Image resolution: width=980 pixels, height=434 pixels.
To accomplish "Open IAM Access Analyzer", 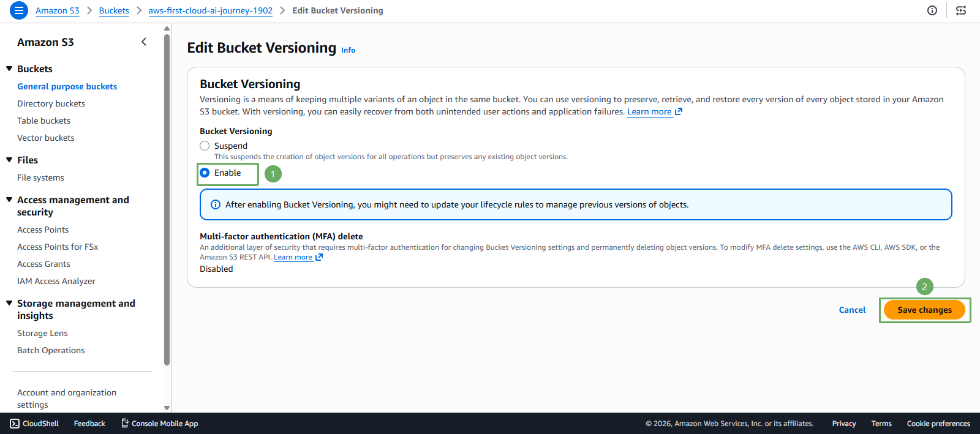I will pyautogui.click(x=56, y=281).
